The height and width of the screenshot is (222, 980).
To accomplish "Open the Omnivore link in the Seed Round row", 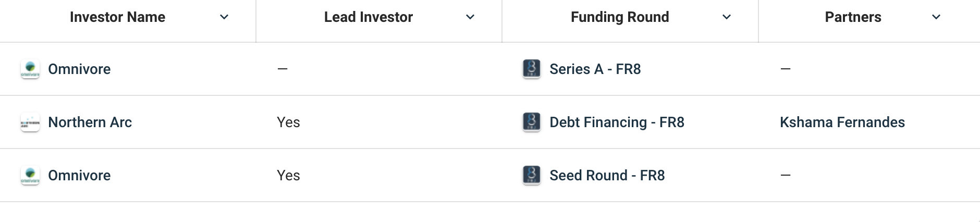I will (79, 176).
